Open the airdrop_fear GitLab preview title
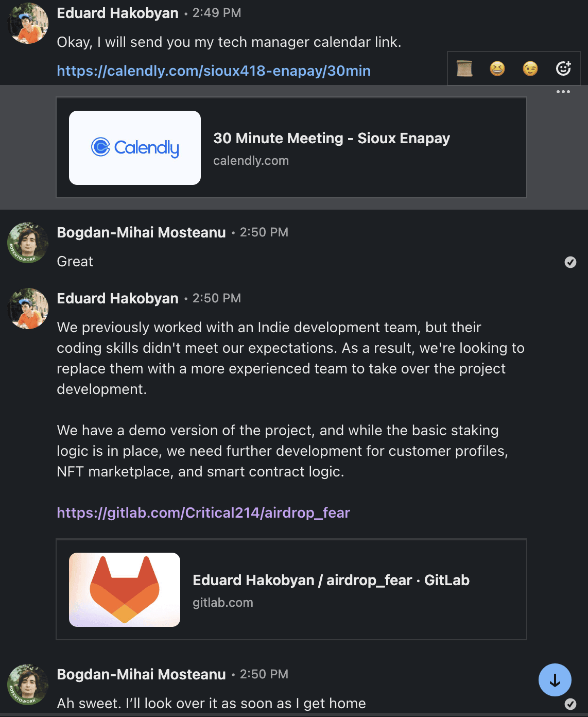Viewport: 588px width, 717px height. click(331, 580)
